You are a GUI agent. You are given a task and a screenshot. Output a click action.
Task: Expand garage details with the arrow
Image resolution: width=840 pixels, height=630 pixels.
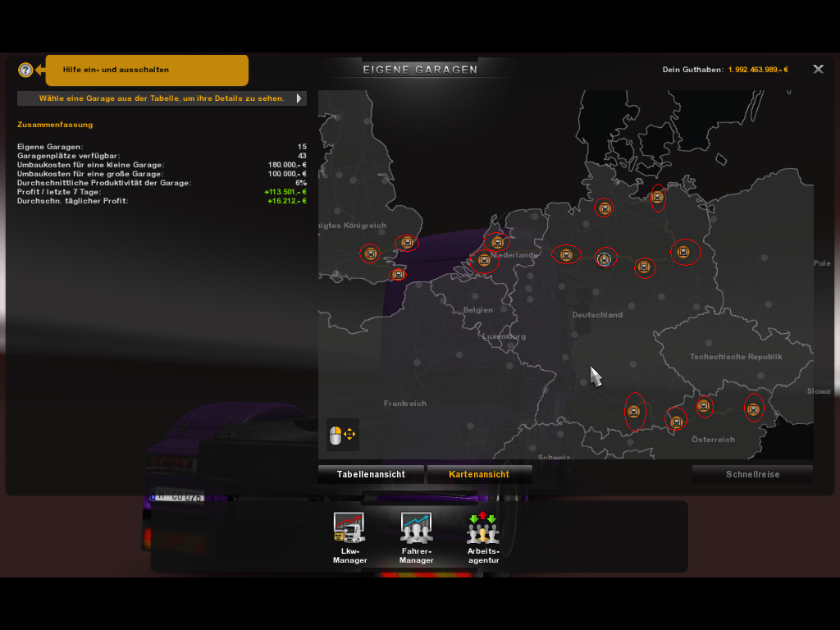point(299,98)
